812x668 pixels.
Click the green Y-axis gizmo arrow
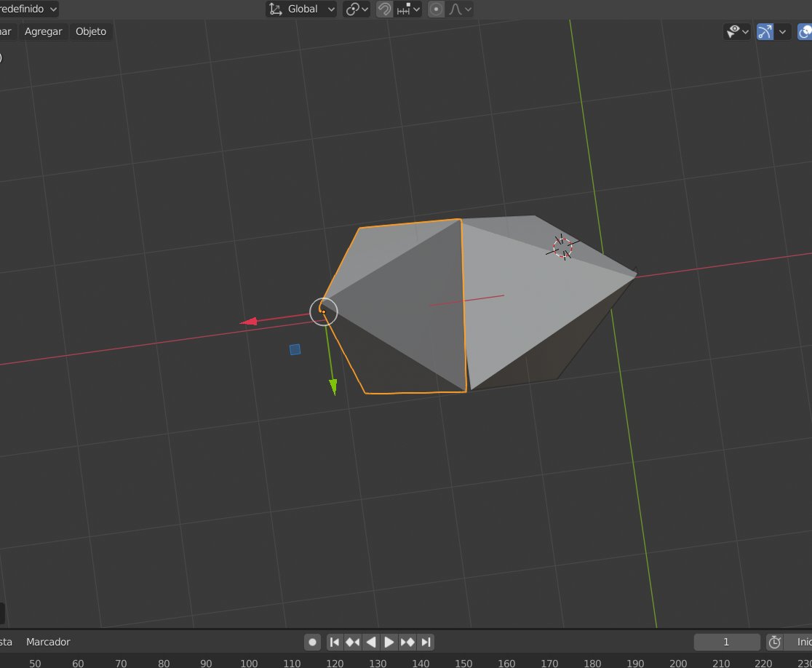(x=333, y=386)
